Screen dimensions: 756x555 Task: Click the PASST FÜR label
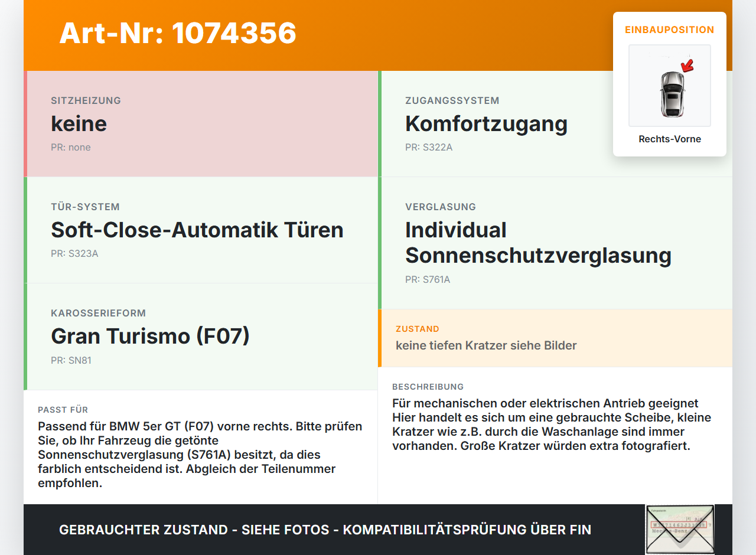pyautogui.click(x=63, y=410)
